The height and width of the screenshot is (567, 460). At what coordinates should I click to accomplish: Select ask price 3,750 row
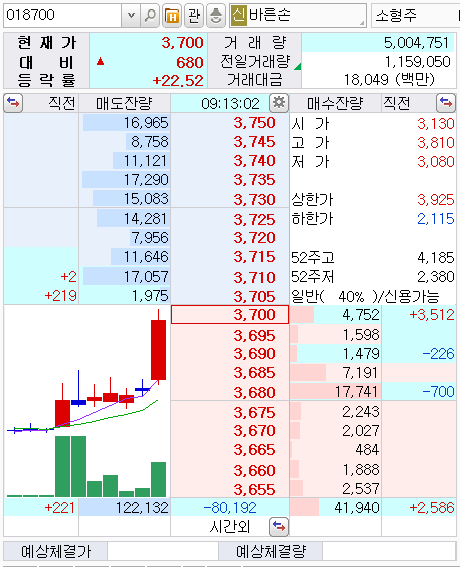(230, 123)
